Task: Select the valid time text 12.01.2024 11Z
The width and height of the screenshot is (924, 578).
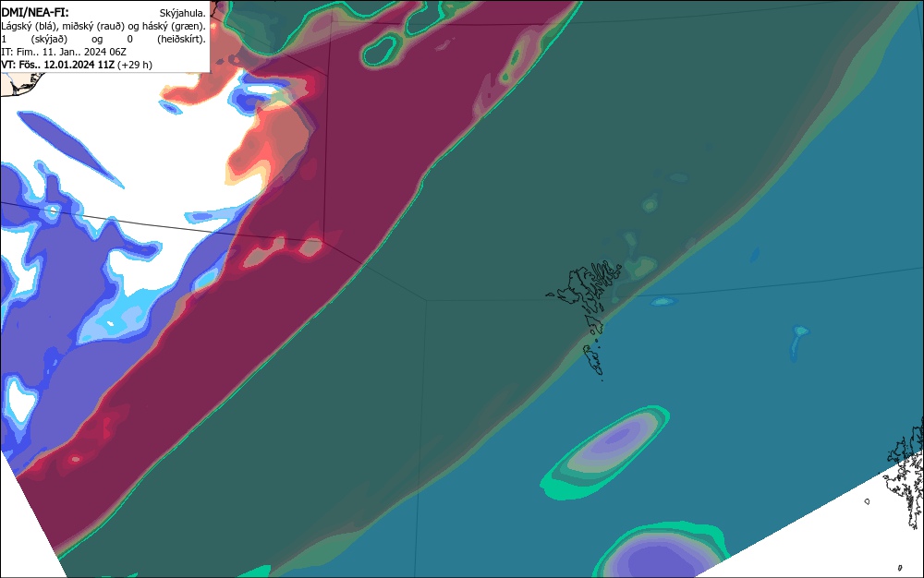Action: click(79, 65)
